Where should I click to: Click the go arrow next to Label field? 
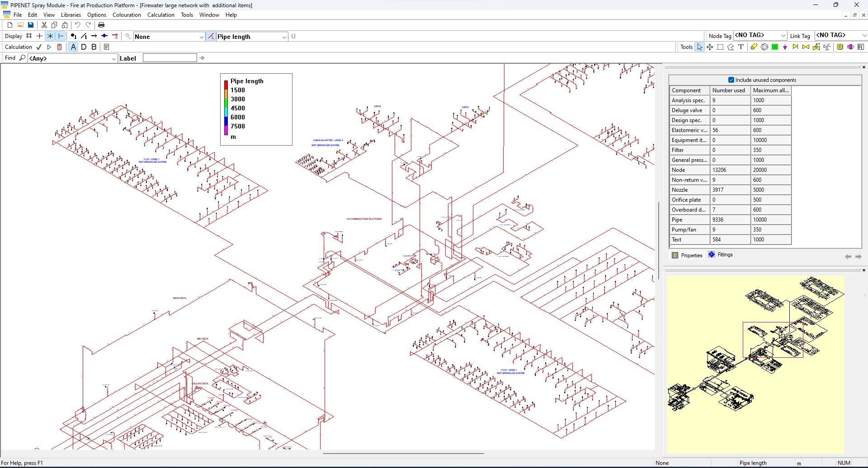tap(202, 58)
